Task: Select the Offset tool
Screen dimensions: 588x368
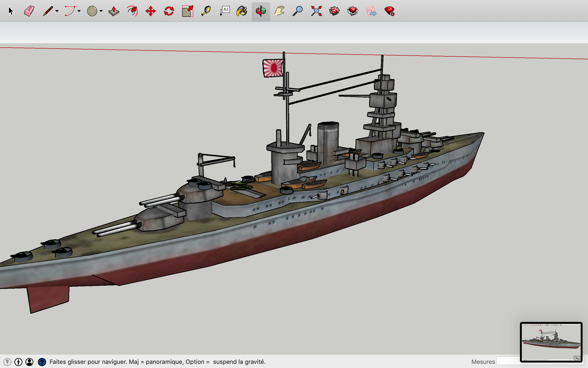Action: click(133, 11)
